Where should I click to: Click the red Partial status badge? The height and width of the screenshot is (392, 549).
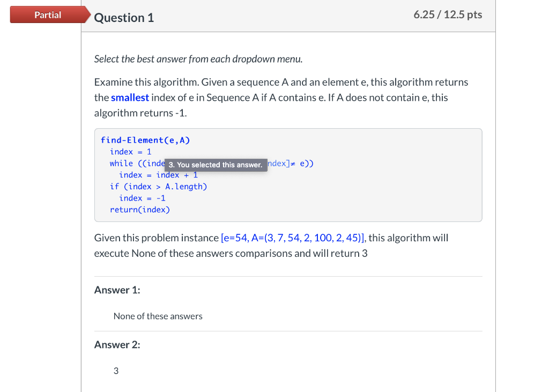49,14
